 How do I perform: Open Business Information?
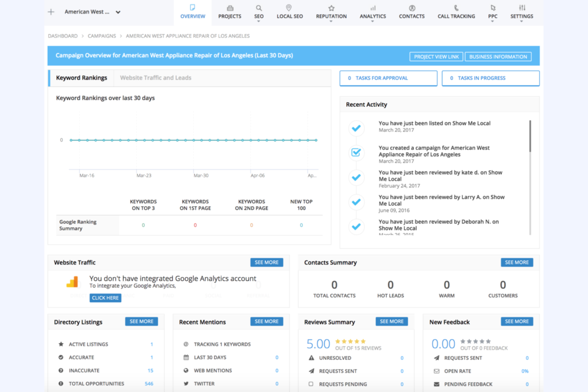click(x=498, y=56)
